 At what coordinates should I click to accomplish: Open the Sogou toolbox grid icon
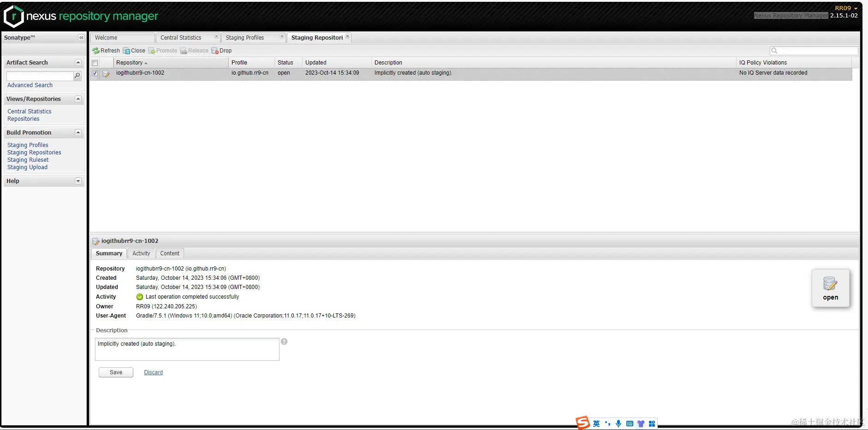coord(652,424)
